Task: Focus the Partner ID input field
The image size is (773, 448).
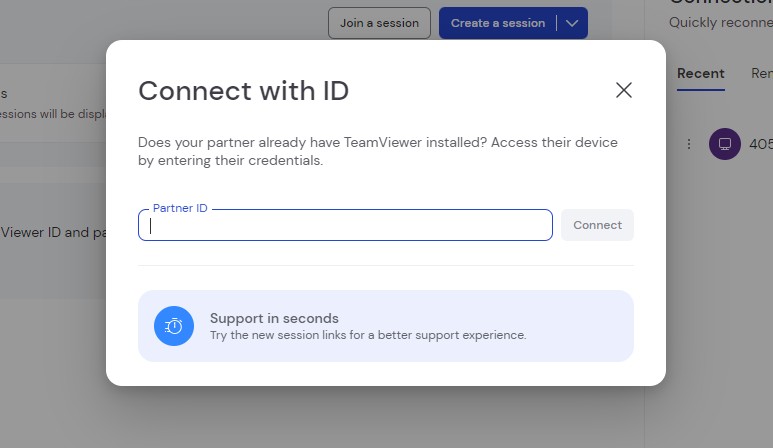Action: click(345, 226)
